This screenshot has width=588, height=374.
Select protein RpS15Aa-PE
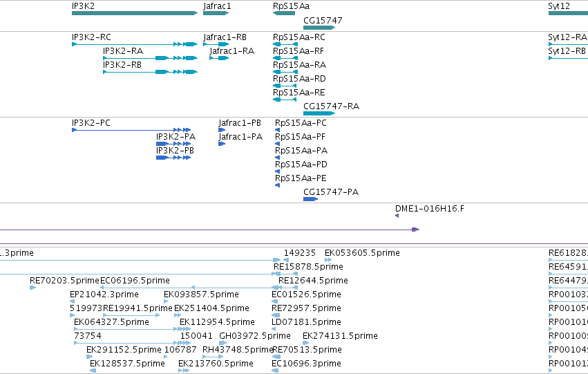[278, 186]
